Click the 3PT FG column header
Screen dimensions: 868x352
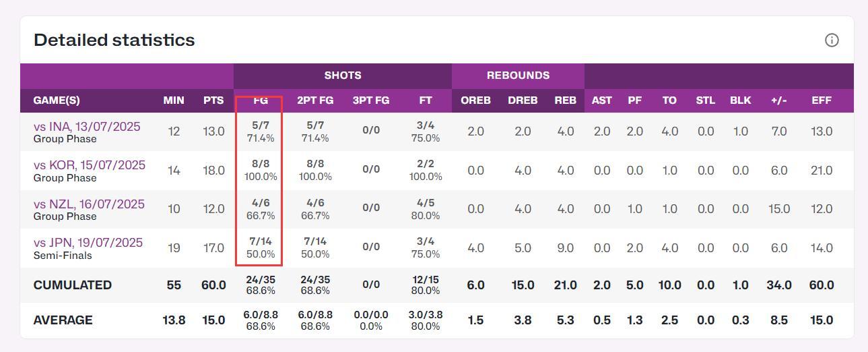point(371,100)
